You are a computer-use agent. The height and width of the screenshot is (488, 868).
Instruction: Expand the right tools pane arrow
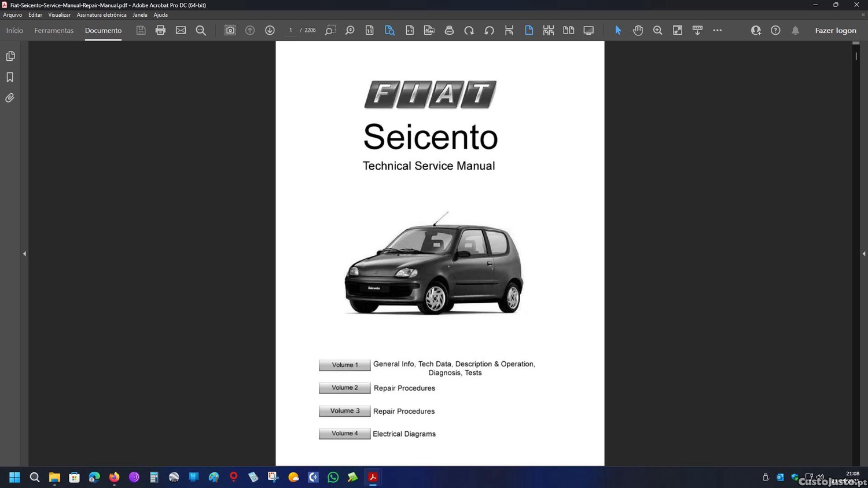click(x=863, y=254)
